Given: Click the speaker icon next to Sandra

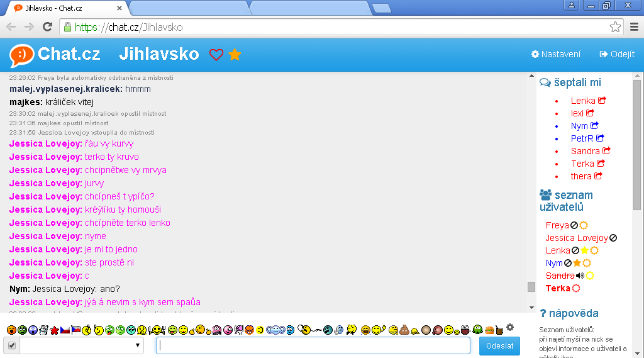Looking at the screenshot, I should click(580, 276).
